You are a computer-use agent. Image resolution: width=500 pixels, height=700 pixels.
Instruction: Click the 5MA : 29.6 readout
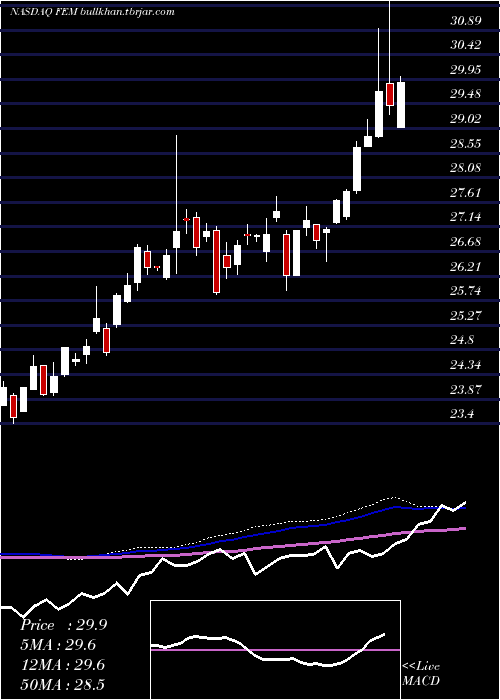58,645
